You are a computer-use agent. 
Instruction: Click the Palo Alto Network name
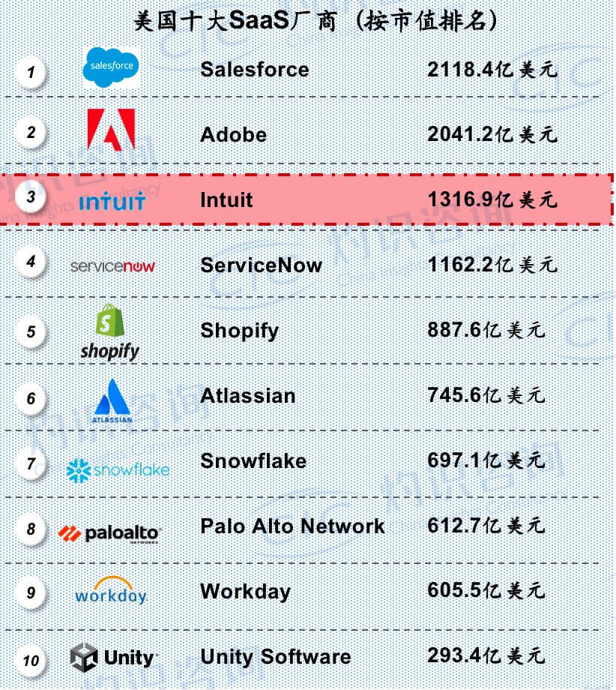[x=292, y=526]
